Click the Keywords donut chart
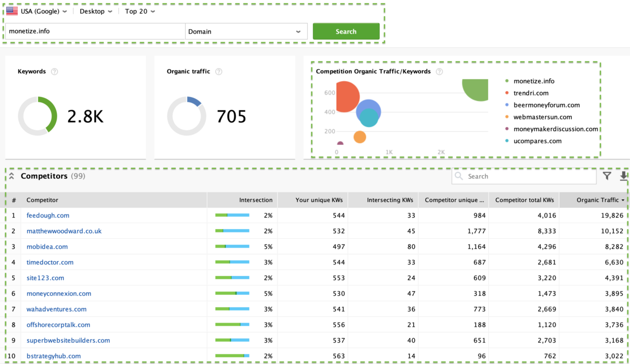The height and width of the screenshot is (364, 630). click(38, 116)
